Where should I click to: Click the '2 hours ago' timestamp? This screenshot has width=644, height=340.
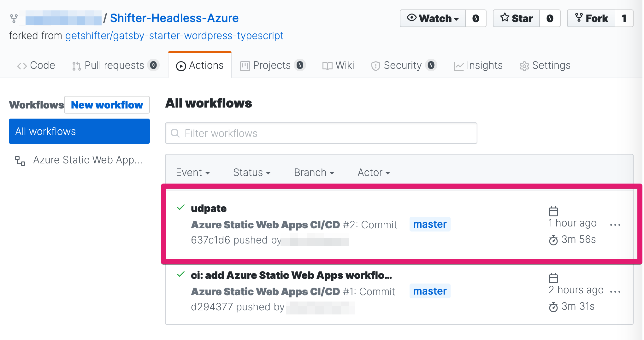[576, 290]
